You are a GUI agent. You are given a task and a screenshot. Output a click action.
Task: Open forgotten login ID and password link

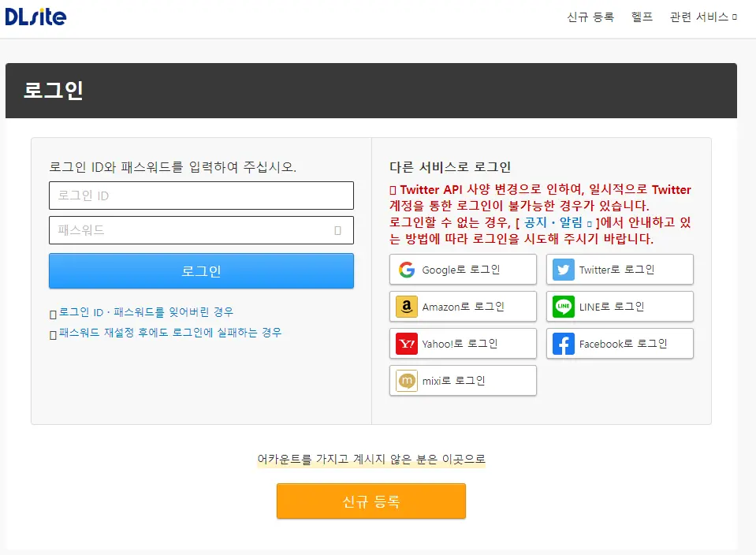(x=146, y=312)
